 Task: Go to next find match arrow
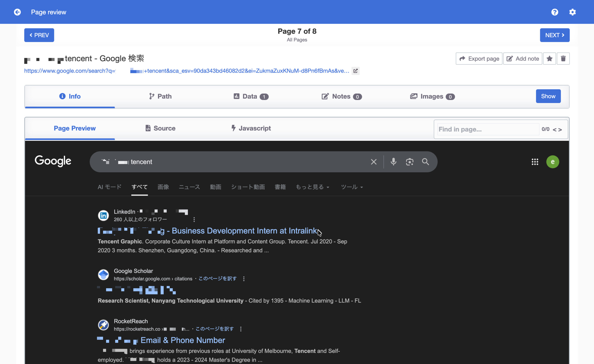click(x=560, y=130)
